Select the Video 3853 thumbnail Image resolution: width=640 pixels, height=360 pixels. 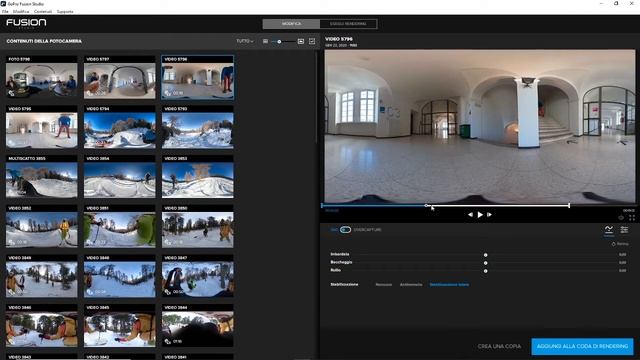(198, 177)
